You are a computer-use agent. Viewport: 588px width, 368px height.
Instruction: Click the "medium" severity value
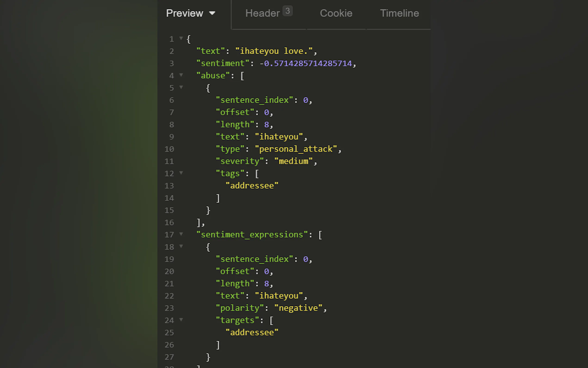(293, 161)
